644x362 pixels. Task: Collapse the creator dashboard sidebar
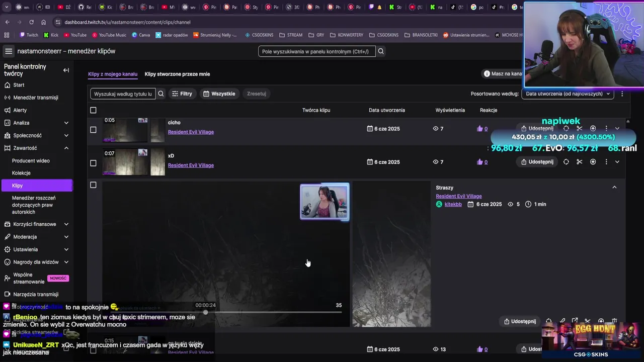[66, 70]
